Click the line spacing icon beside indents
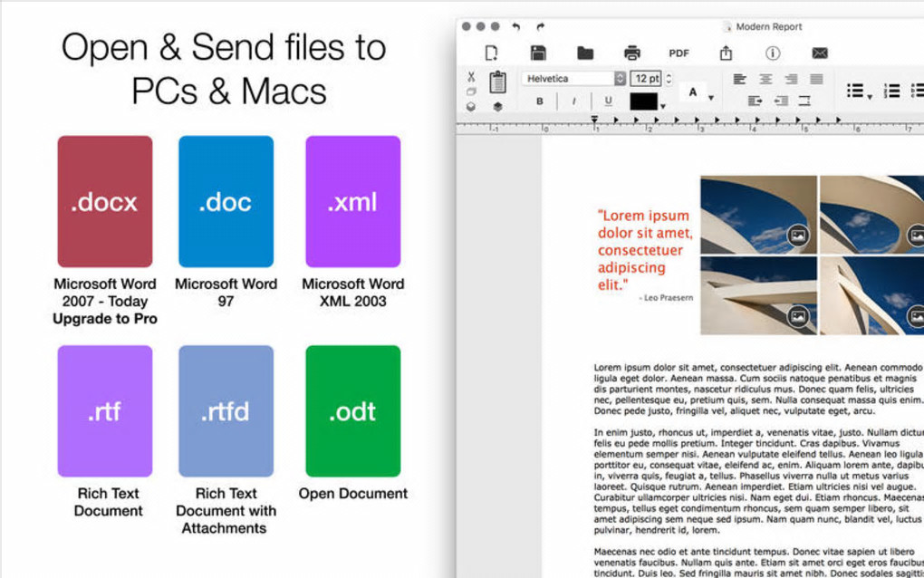Screen dimensions: 924x578 pos(804,101)
